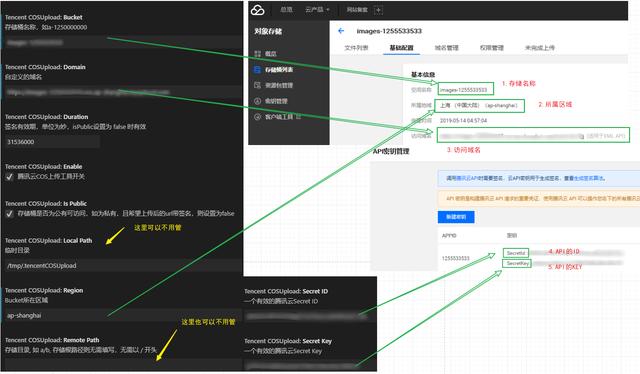The image size is (640, 374).
Task: Click the 对象存储 sidebar heading
Action: (x=268, y=31)
